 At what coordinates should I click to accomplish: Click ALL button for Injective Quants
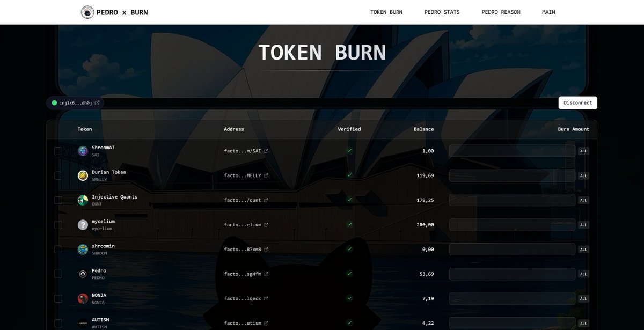[583, 200]
